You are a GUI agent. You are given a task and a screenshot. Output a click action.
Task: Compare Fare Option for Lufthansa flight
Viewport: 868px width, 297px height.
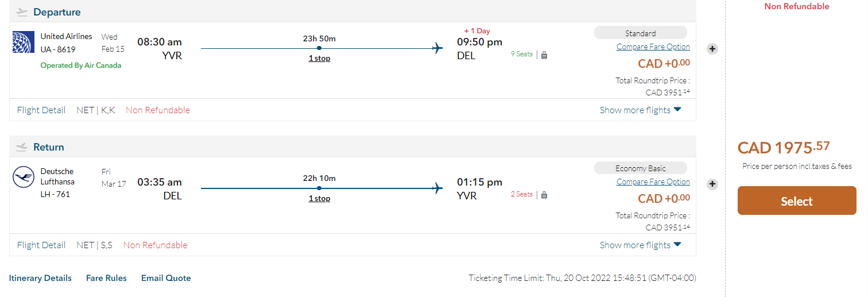653,182
